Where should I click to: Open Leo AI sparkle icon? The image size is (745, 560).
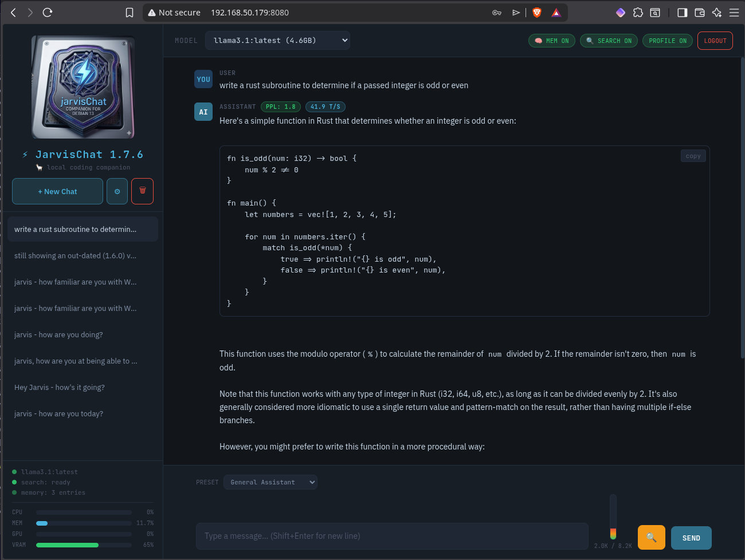point(717,13)
